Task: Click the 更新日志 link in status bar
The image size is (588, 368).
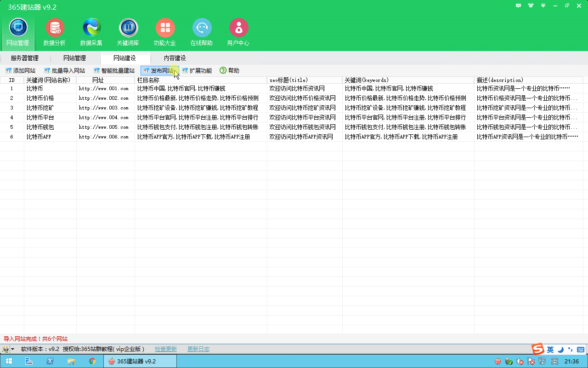Action: 198,349
